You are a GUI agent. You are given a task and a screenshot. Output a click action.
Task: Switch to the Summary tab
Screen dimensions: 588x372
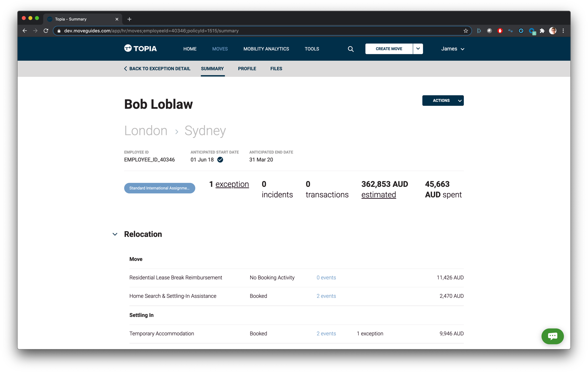(x=212, y=69)
